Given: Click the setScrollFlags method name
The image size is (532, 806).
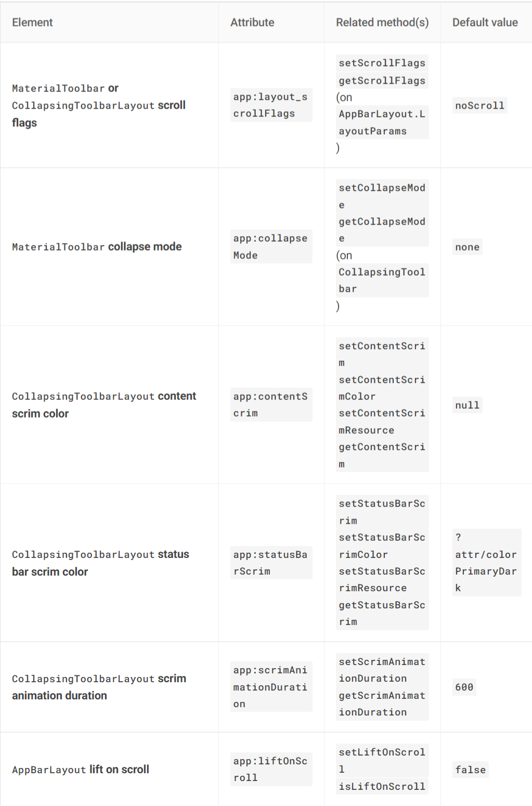Looking at the screenshot, I should (382, 63).
